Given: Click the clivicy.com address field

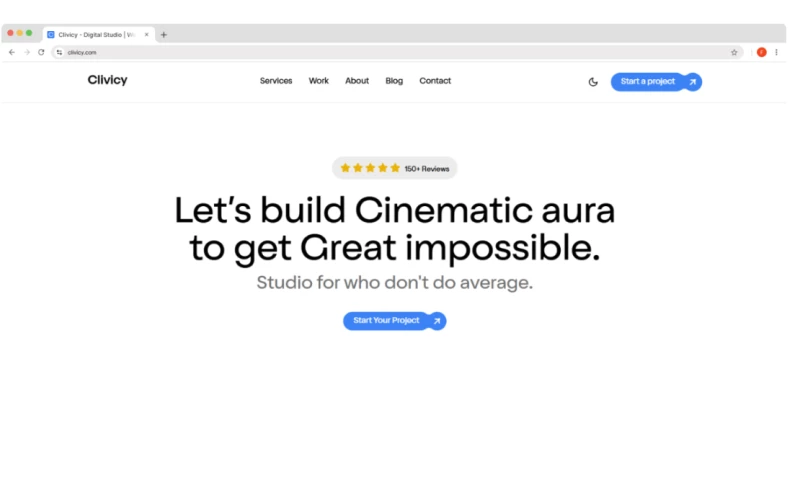Looking at the screenshot, I should point(397,53).
